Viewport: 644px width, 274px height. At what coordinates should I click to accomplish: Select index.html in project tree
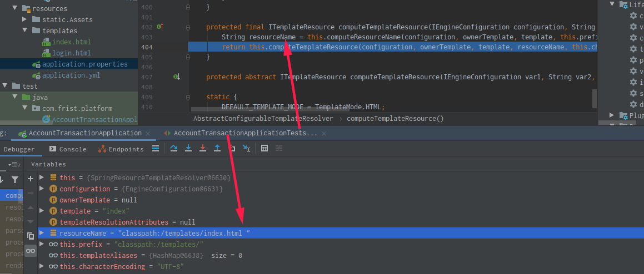click(72, 42)
